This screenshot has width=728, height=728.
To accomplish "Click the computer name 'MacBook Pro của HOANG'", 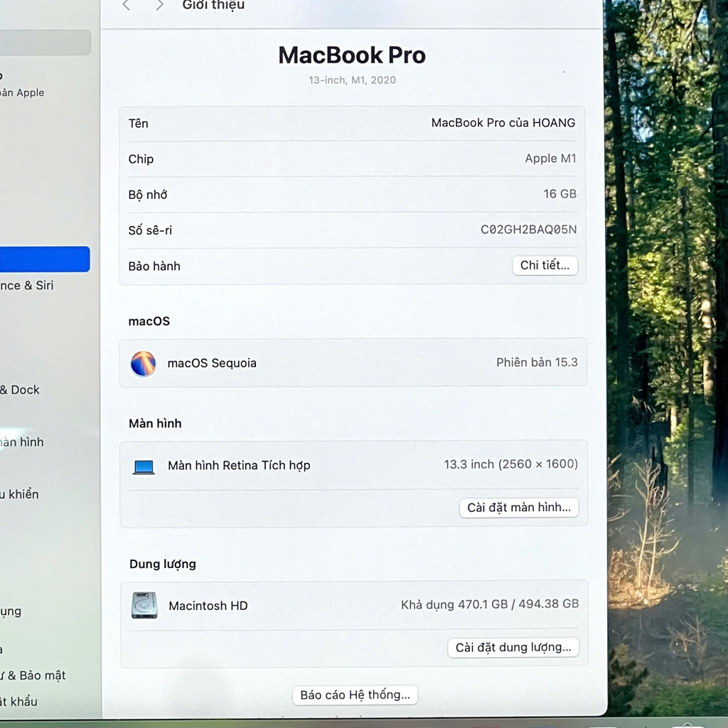I will [503, 122].
